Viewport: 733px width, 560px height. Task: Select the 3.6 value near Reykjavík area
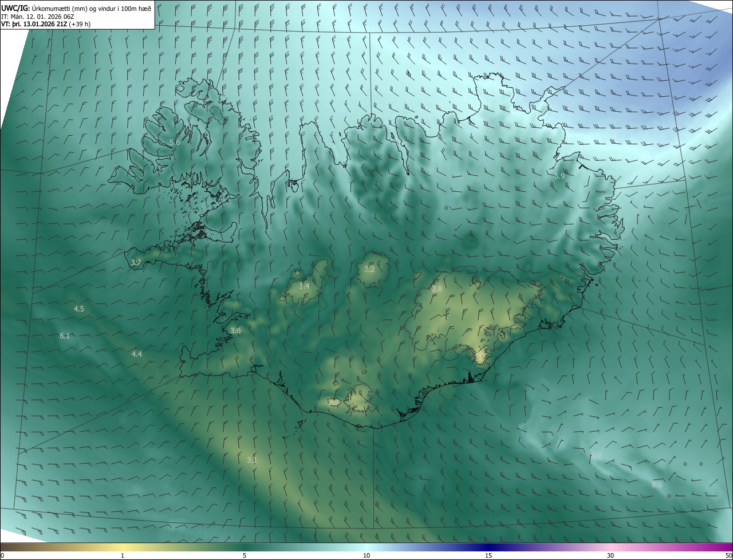coord(235,331)
